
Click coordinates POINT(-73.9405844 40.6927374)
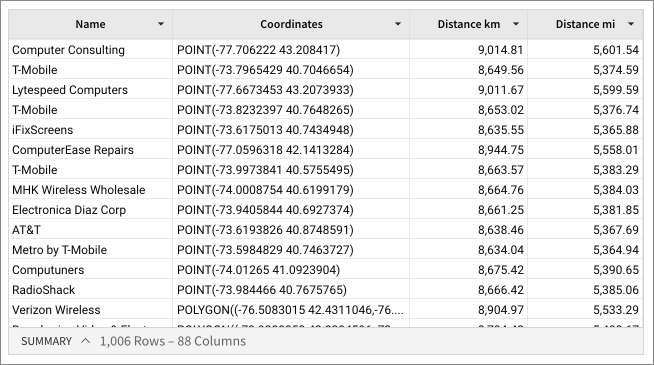[265, 210]
